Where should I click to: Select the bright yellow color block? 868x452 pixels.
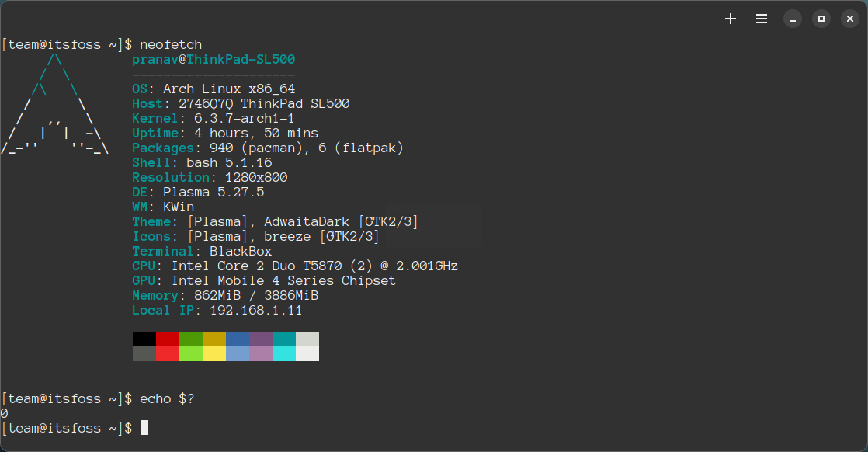214,353
